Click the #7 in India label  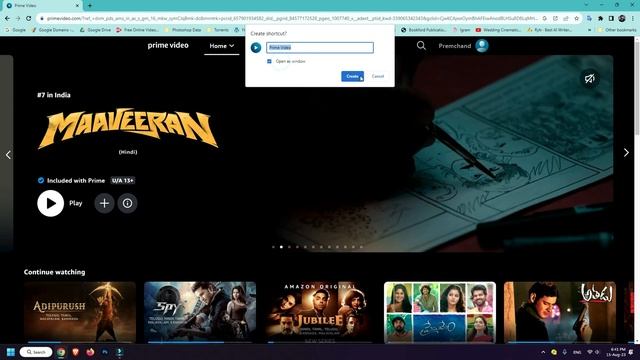[53, 95]
